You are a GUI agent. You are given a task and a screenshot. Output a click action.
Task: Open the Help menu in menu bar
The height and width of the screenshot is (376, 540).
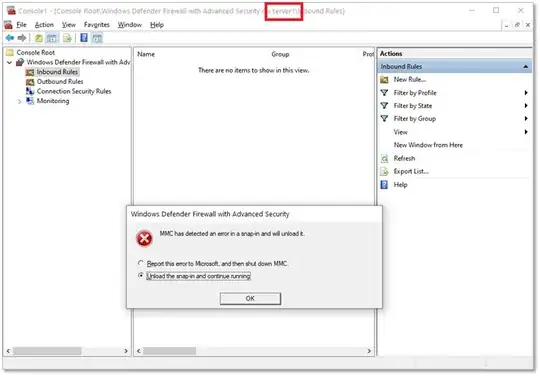pos(157,25)
